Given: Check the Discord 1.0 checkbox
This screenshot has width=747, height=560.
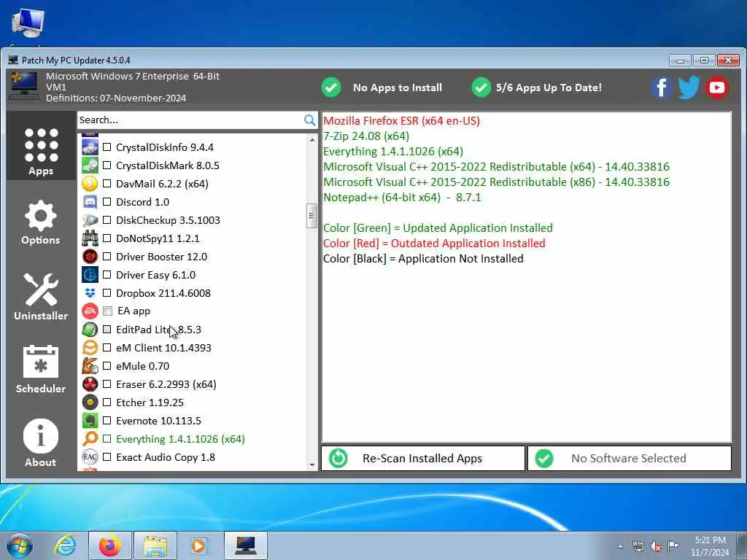Looking at the screenshot, I should (107, 202).
